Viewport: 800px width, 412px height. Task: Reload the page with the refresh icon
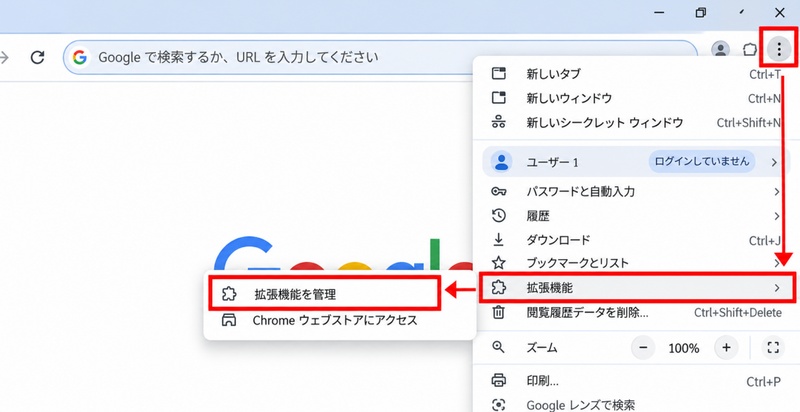37,57
